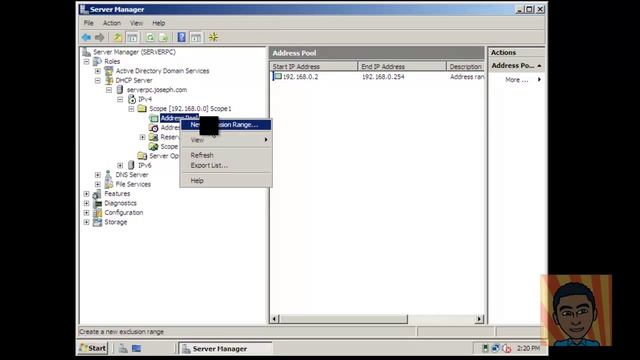The image size is (640, 360).
Task: Select the Roles node in the tree
Action: coord(112,61)
